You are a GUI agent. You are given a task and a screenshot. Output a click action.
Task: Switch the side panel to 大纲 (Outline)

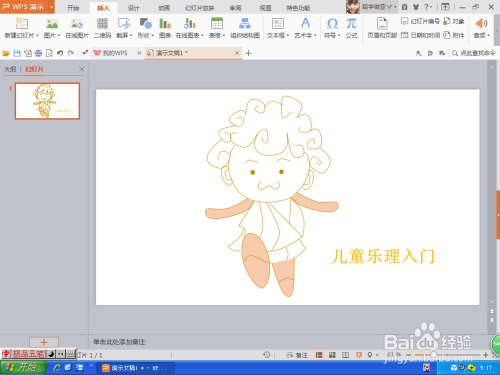(x=10, y=69)
